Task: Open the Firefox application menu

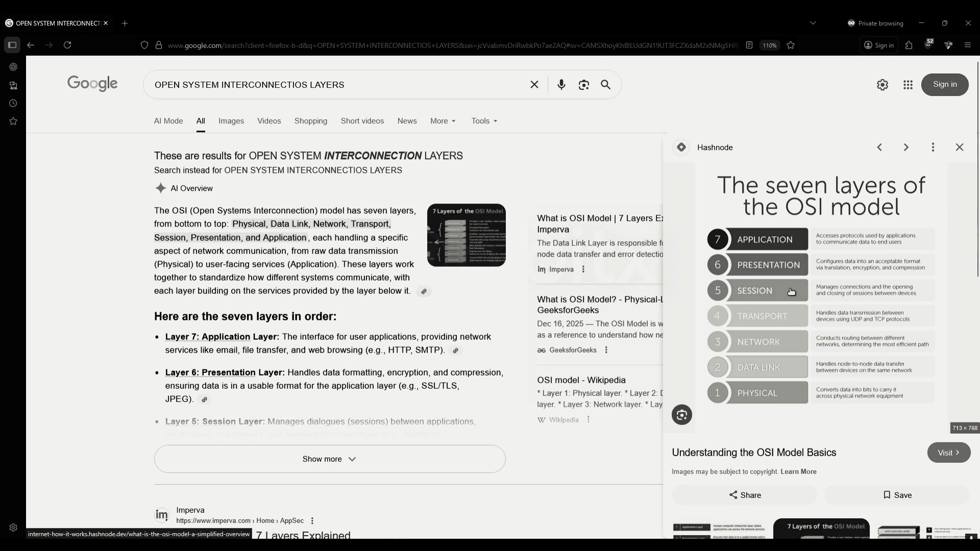Action: pyautogui.click(x=968, y=45)
